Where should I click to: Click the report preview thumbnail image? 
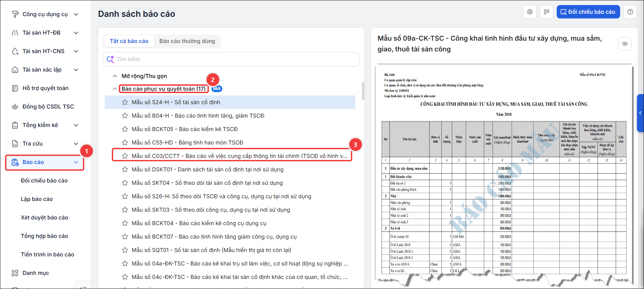504,175
